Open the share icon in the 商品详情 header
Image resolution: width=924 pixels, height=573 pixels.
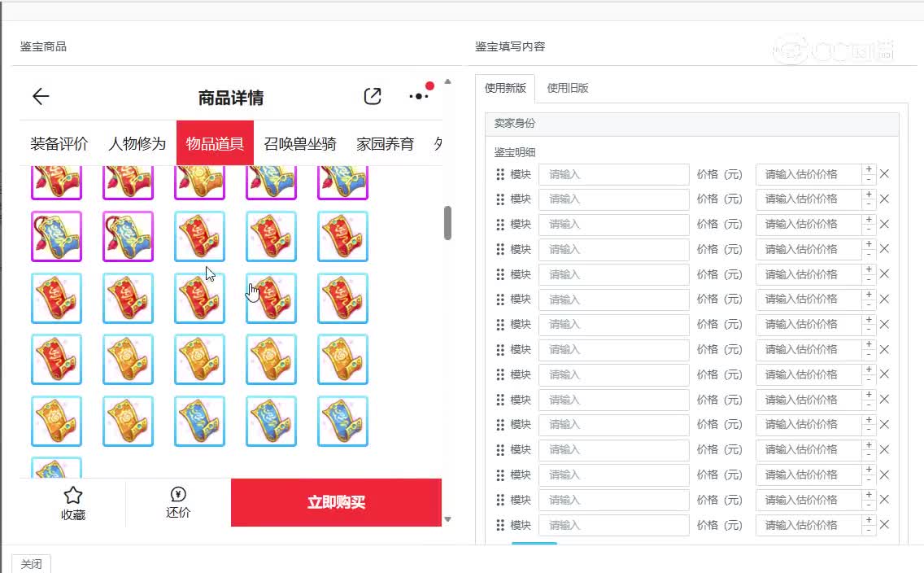click(373, 96)
